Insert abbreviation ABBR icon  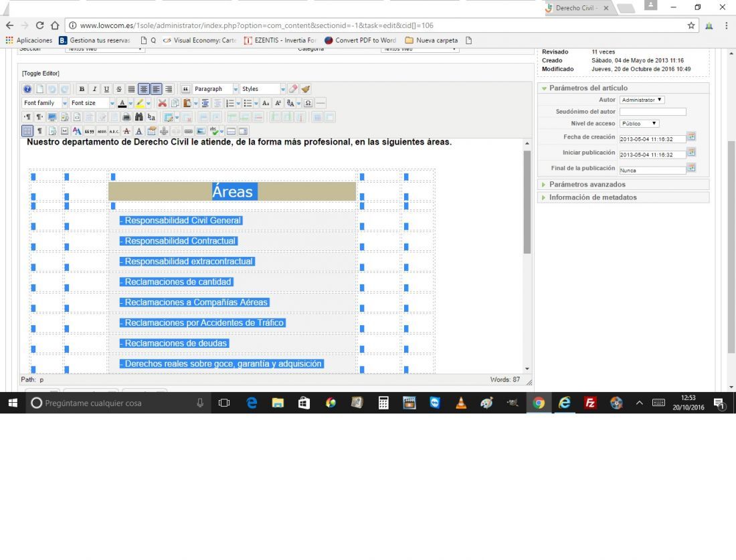(x=102, y=131)
